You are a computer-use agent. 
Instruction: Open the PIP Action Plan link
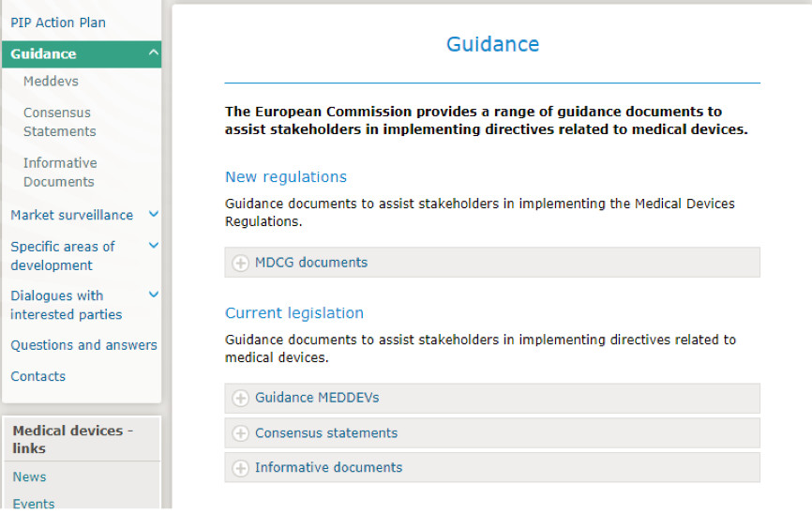[58, 23]
